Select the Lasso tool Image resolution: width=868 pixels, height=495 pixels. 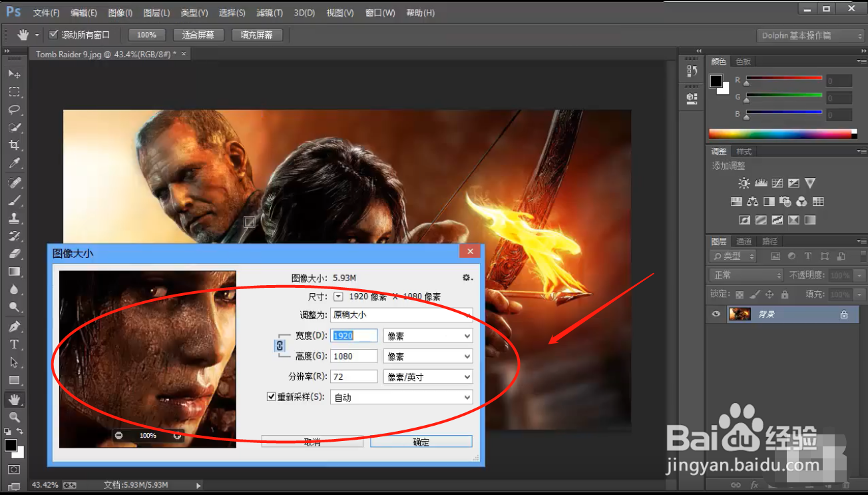[x=14, y=109]
